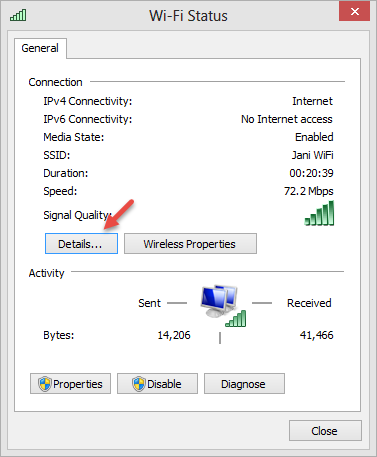Close the Wi-Fi Status window via X

pos(354,12)
